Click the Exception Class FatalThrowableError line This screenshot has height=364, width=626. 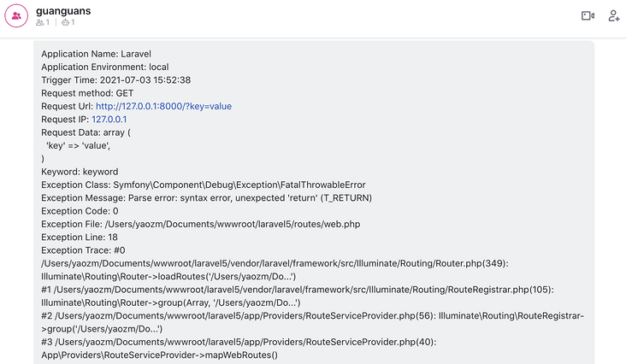pos(204,185)
